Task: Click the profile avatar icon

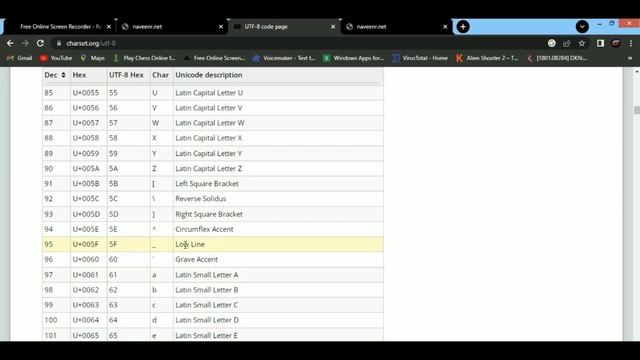Action: [x=616, y=43]
